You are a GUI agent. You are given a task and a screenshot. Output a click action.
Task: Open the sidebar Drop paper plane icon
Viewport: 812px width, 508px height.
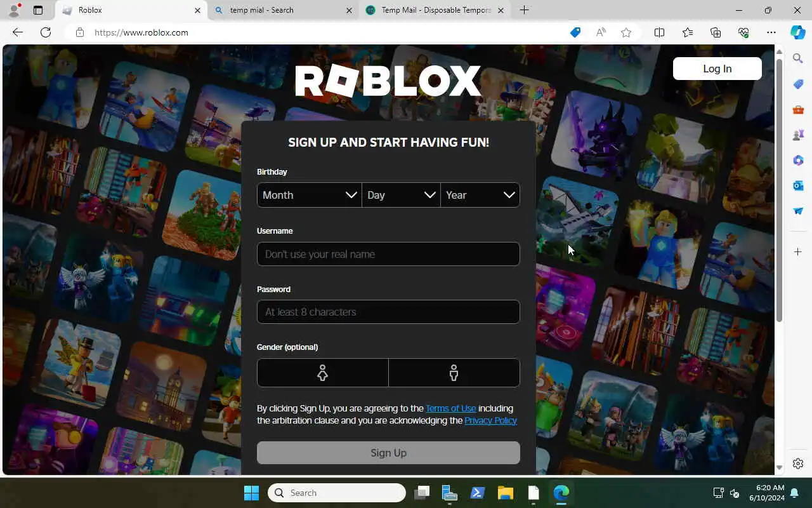[x=798, y=211]
